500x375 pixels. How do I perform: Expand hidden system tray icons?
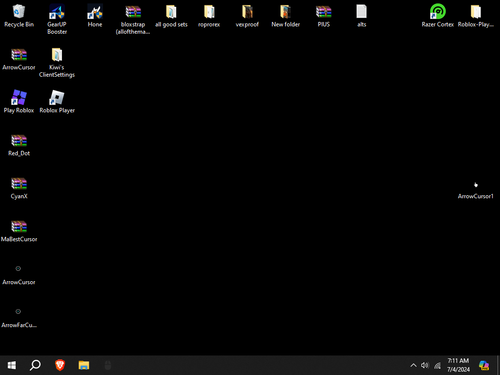[x=413, y=365]
